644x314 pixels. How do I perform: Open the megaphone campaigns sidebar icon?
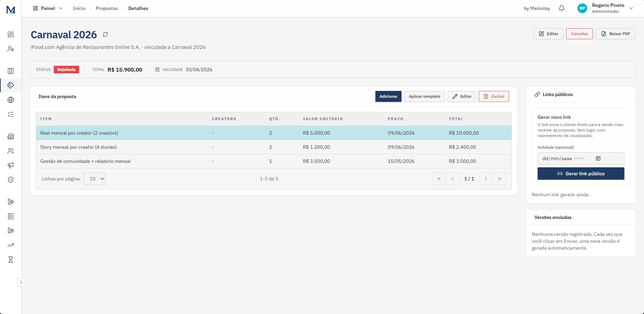click(11, 165)
